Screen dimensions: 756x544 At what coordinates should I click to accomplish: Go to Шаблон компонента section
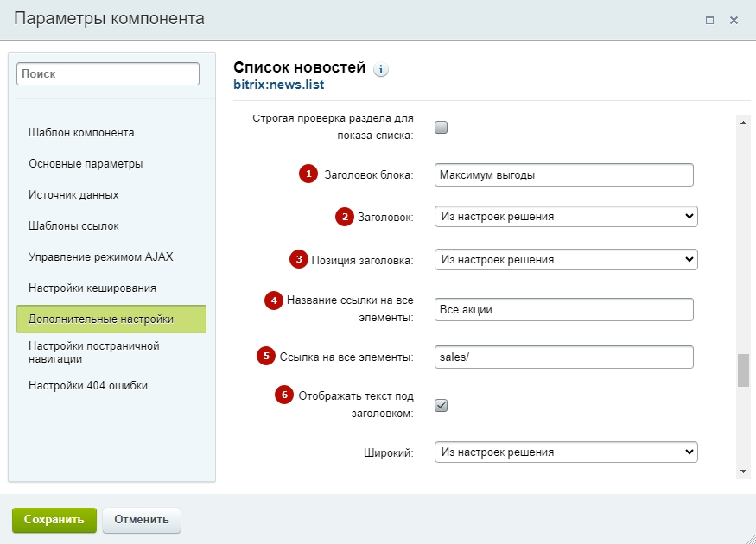[x=81, y=133]
